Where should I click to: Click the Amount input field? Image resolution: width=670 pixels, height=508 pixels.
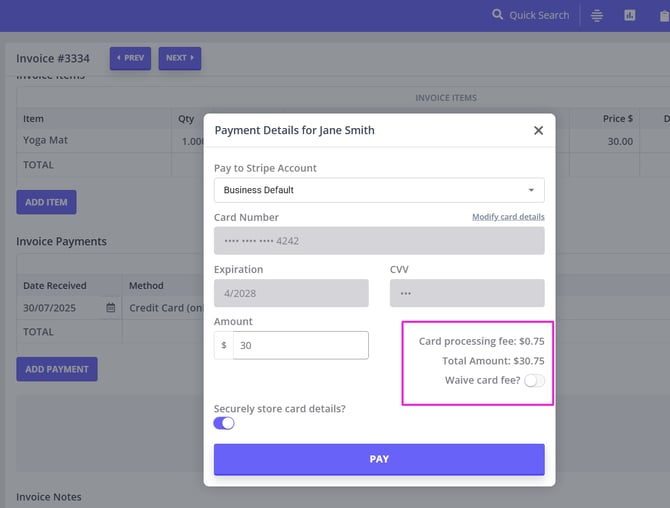point(300,345)
